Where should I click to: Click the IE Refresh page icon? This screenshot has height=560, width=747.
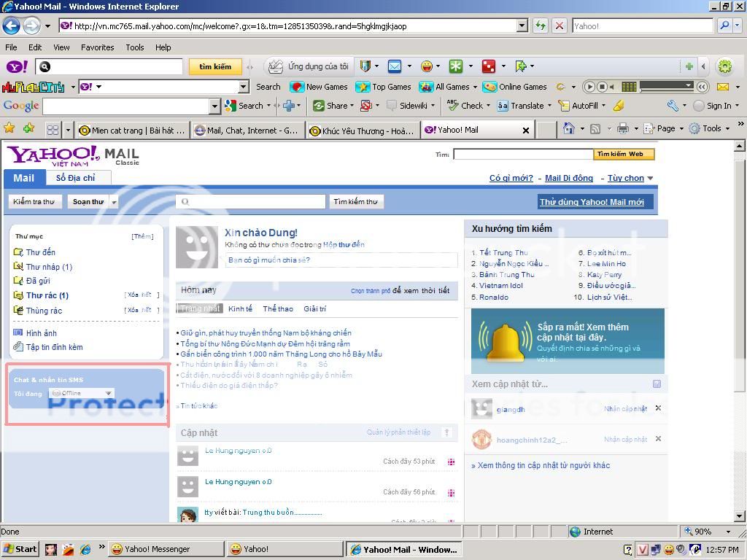tap(541, 26)
